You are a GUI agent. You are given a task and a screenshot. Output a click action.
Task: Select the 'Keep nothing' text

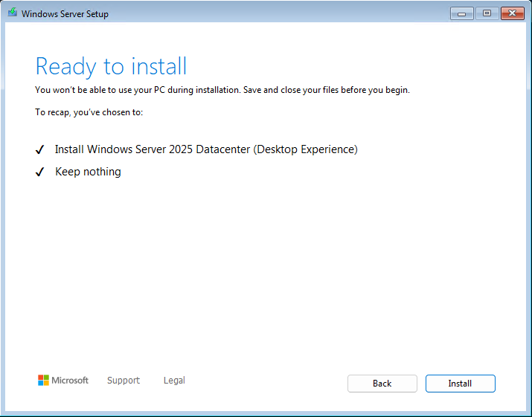click(x=89, y=172)
